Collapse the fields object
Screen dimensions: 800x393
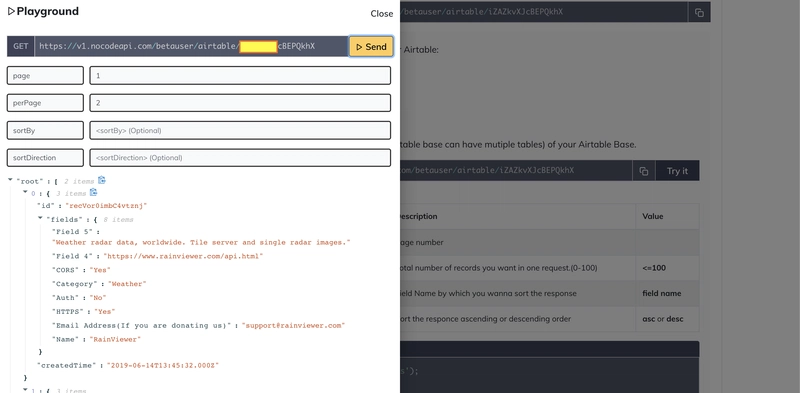40,218
